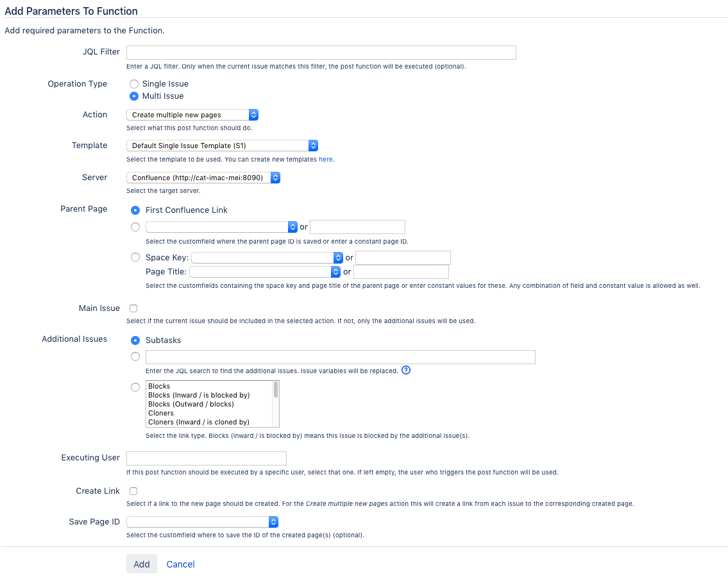
Task: Open the Template dropdown menu
Action: [x=222, y=146]
